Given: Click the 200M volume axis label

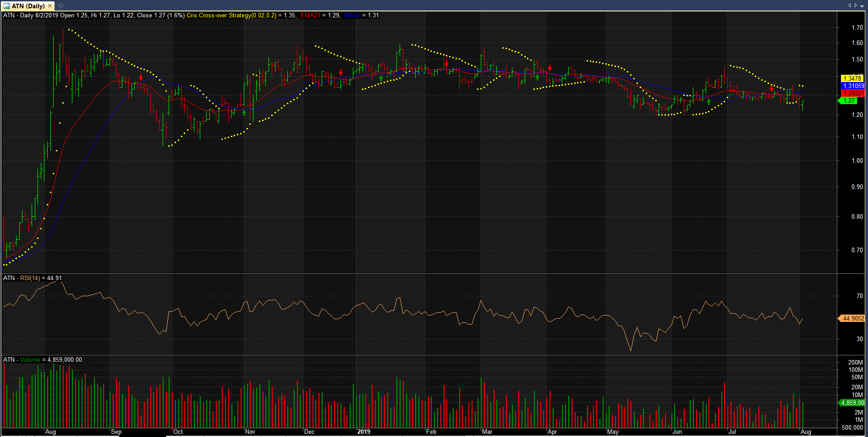Looking at the screenshot, I should coord(856,362).
